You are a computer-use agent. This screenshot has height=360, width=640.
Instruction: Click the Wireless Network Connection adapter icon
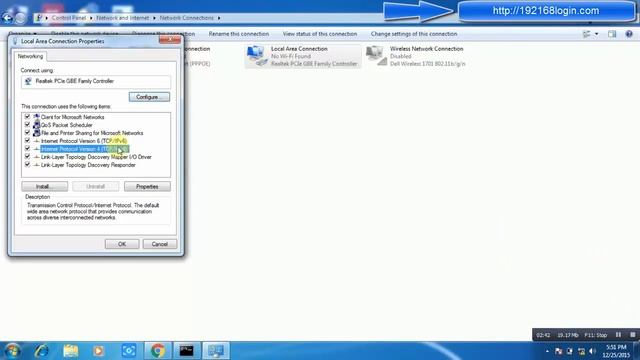(376, 56)
